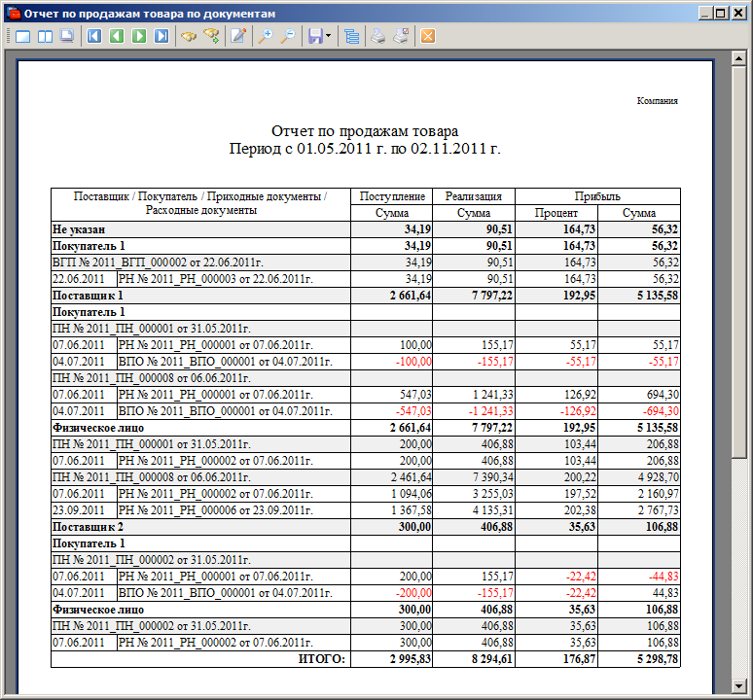
Task: Expand the Save dropdown arrow
Action: pos(329,37)
